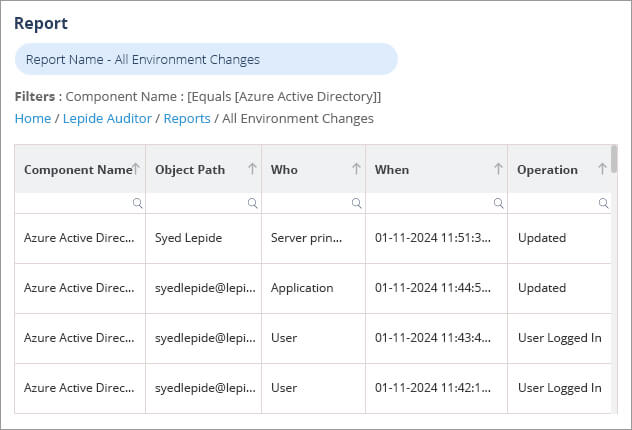Click the Operation column header
This screenshot has width=632, height=430.
tap(560, 169)
